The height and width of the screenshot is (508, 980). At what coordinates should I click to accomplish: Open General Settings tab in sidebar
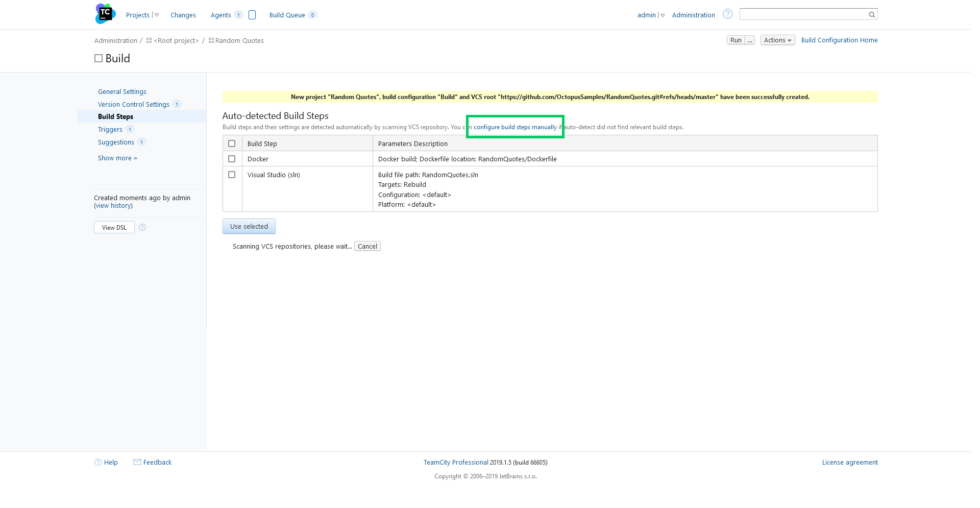click(122, 92)
